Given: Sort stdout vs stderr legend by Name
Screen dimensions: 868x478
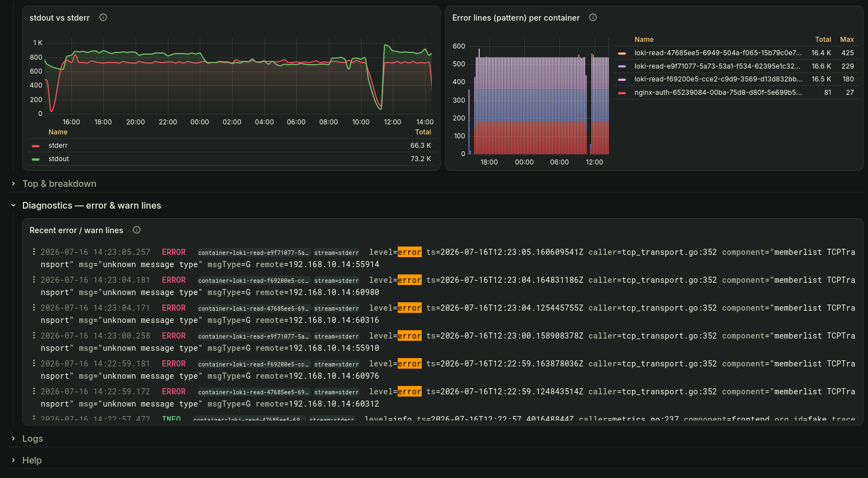Looking at the screenshot, I should click(x=58, y=132).
